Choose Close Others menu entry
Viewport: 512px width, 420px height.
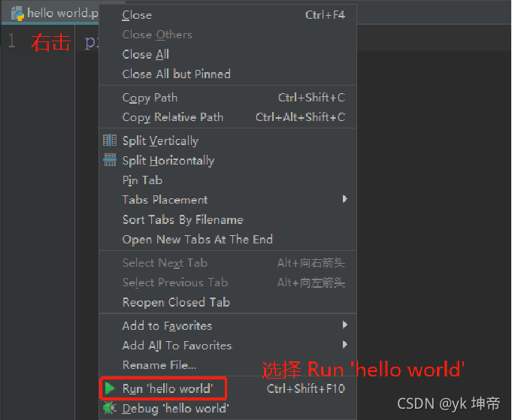[228, 35]
